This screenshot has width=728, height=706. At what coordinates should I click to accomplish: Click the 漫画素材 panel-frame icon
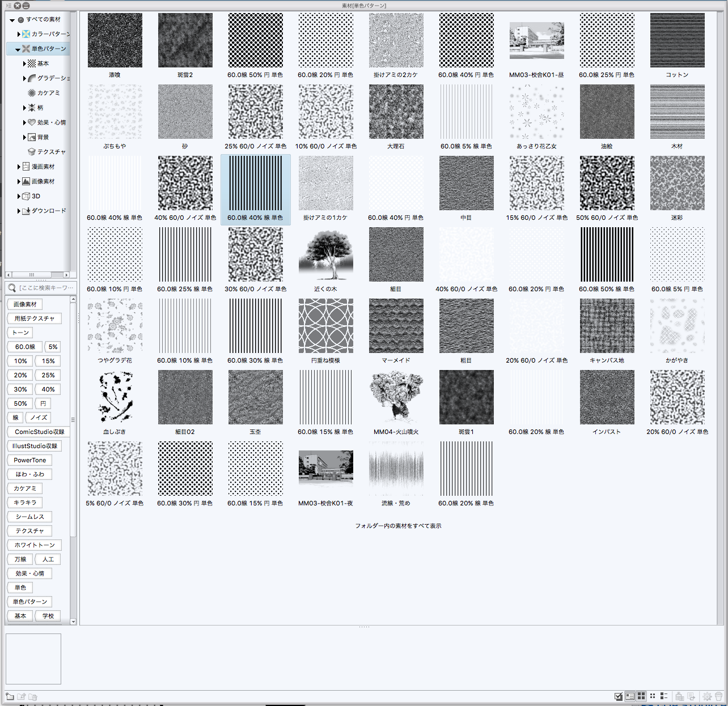(x=26, y=167)
